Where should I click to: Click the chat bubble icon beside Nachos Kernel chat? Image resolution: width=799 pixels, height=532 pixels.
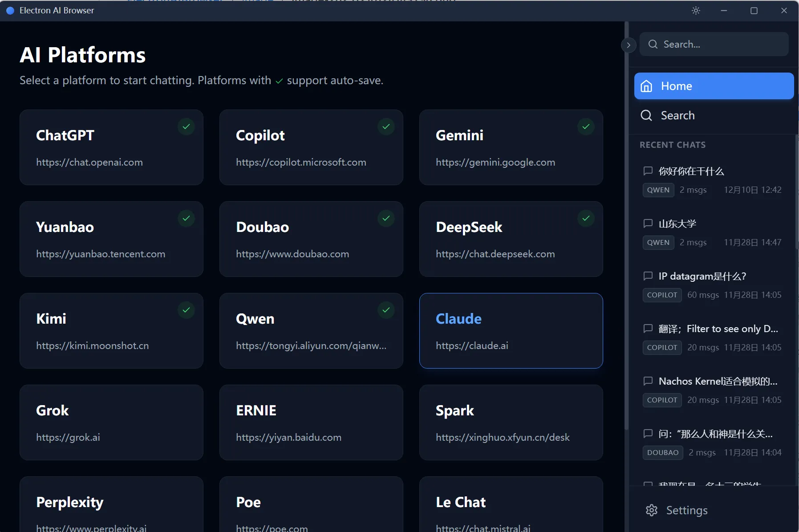click(x=648, y=381)
